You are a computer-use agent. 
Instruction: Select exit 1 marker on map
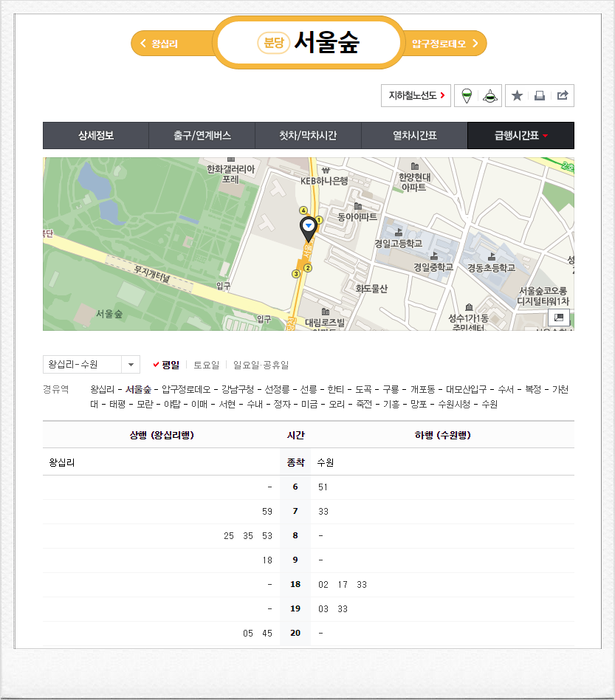(319, 220)
